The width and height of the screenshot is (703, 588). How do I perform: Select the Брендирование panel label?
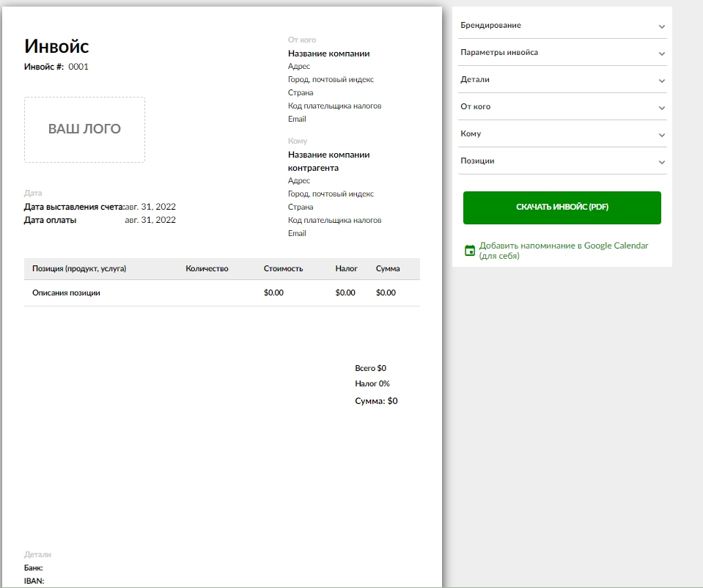pyautogui.click(x=490, y=25)
